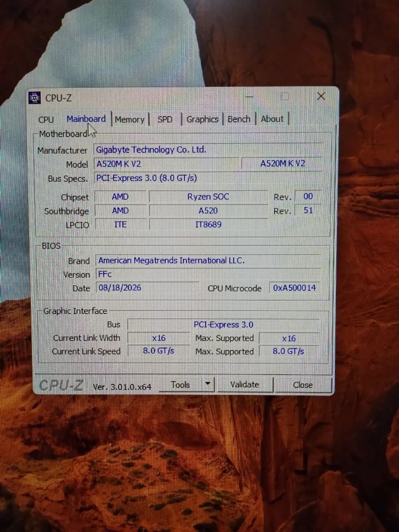Click the max supported speed 8.0 GT/s value
Screen dimensions: 399x532
[289, 351]
